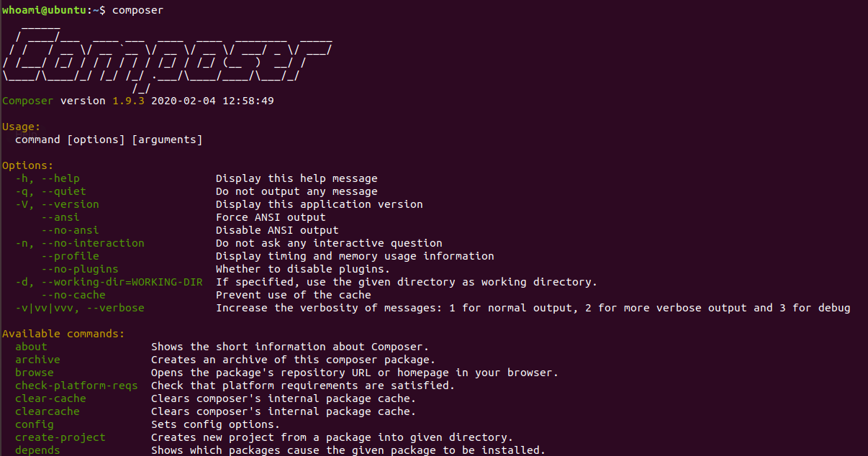Click the Composer ASCII art logo
868x456 pixels.
pos(167,58)
